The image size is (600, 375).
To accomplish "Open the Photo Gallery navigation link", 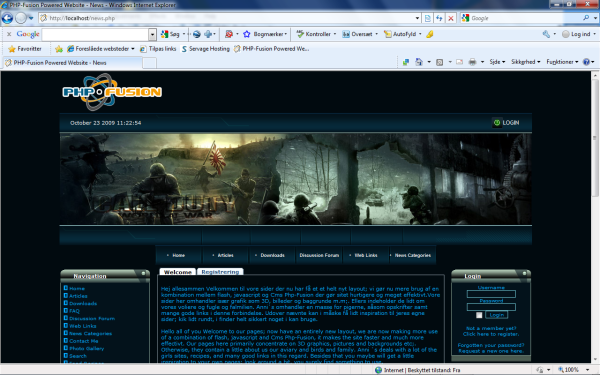I will pos(86,349).
